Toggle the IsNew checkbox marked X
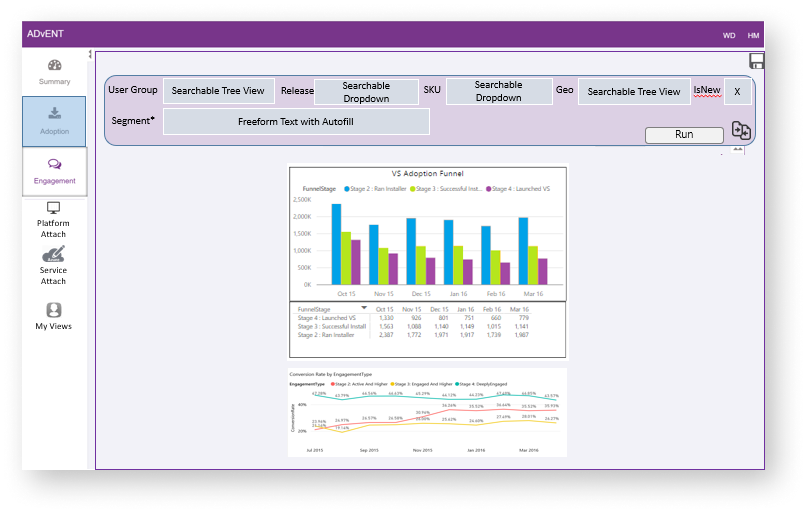The width and height of the screenshot is (807, 513). pos(737,92)
